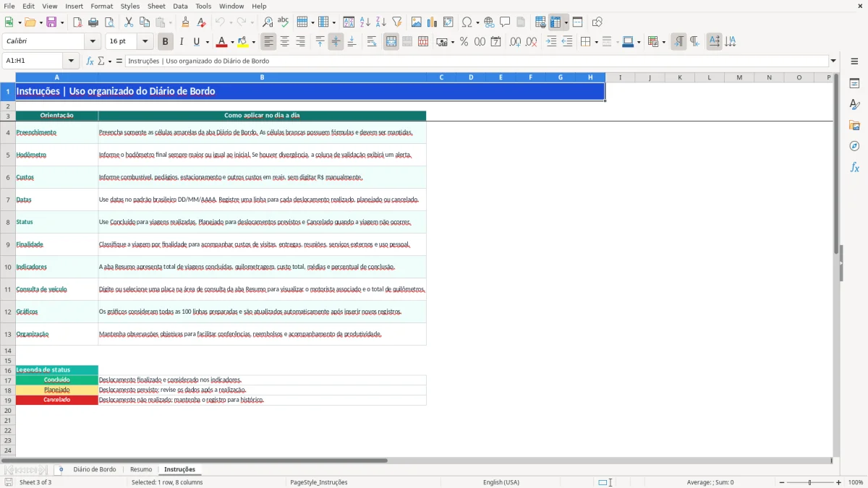Viewport: 868px width, 488px height.
Task: Toggle Align Left for cells
Action: (268, 42)
